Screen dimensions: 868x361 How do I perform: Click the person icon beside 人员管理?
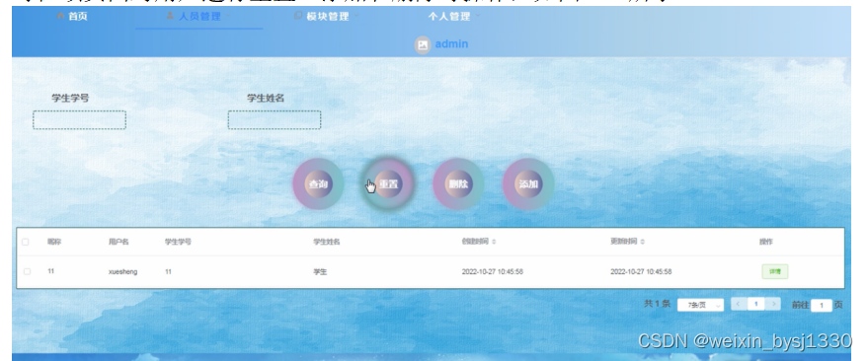click(171, 16)
